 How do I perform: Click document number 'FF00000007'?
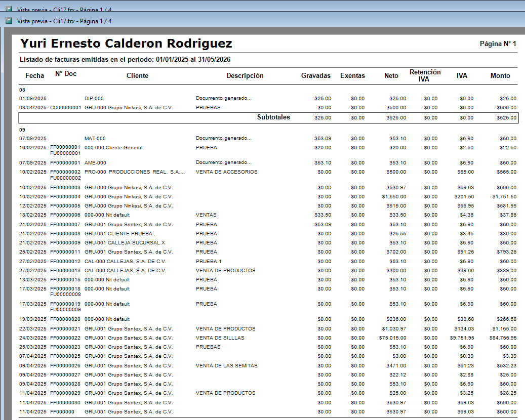point(65,225)
